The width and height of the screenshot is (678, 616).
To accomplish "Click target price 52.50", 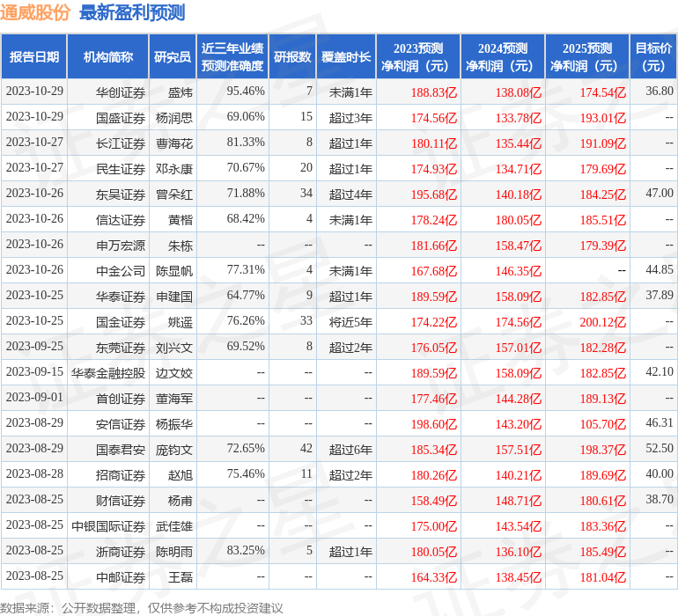I will click(660, 448).
